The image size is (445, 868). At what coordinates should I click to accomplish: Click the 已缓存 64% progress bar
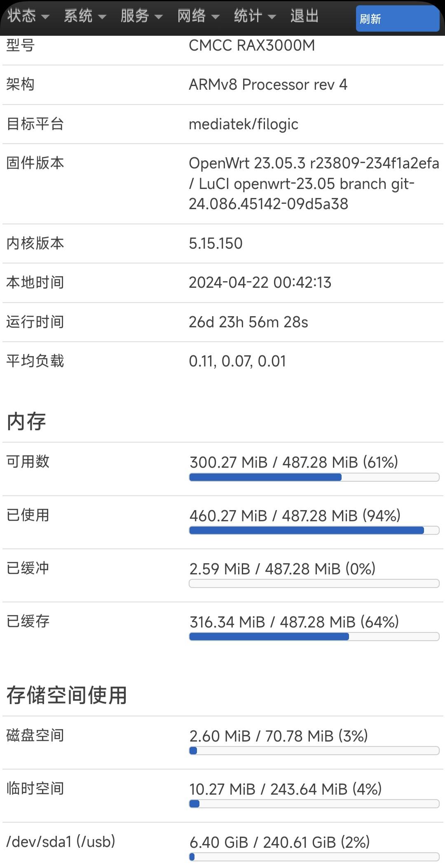click(x=314, y=637)
